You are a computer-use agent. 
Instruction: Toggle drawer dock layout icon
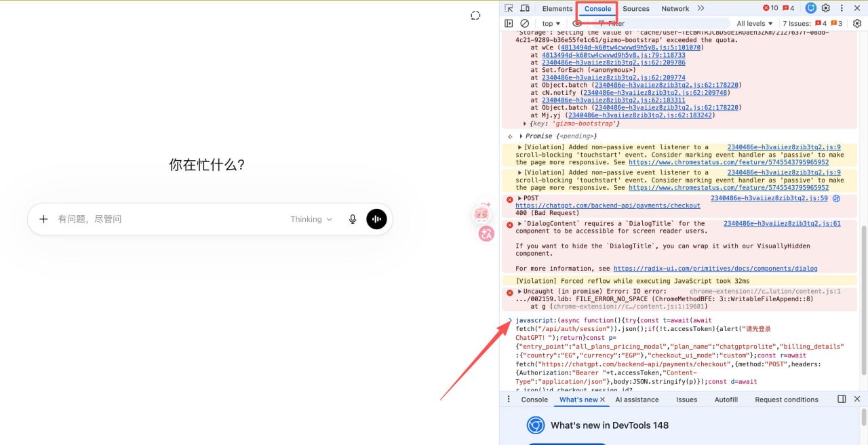point(842,399)
